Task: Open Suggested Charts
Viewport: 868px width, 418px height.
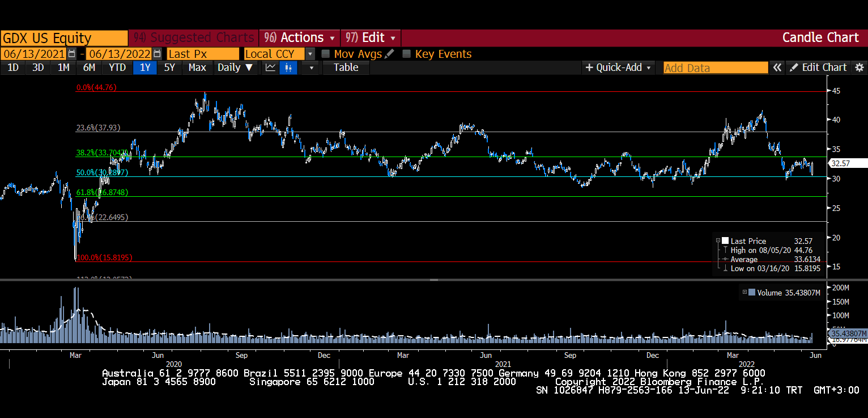Action: click(194, 38)
